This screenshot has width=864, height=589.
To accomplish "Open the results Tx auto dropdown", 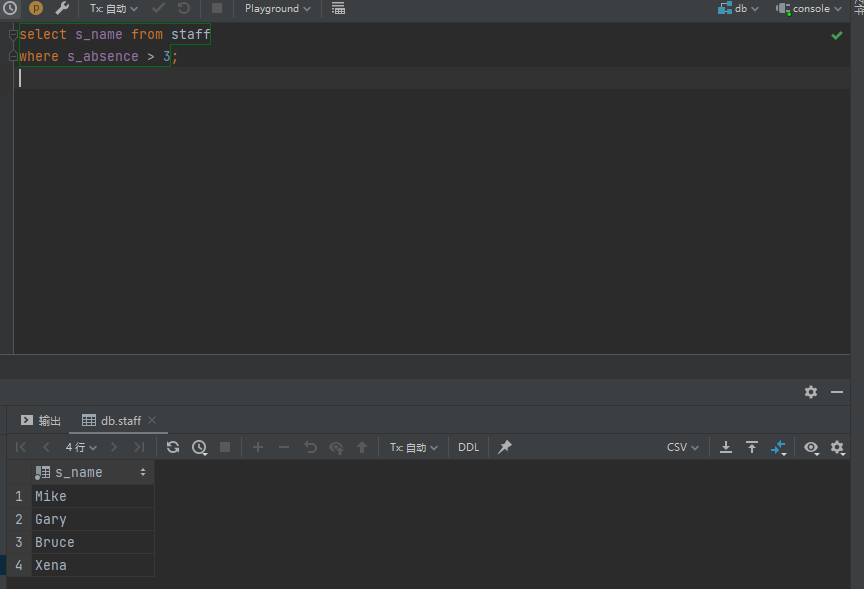I will [x=413, y=447].
